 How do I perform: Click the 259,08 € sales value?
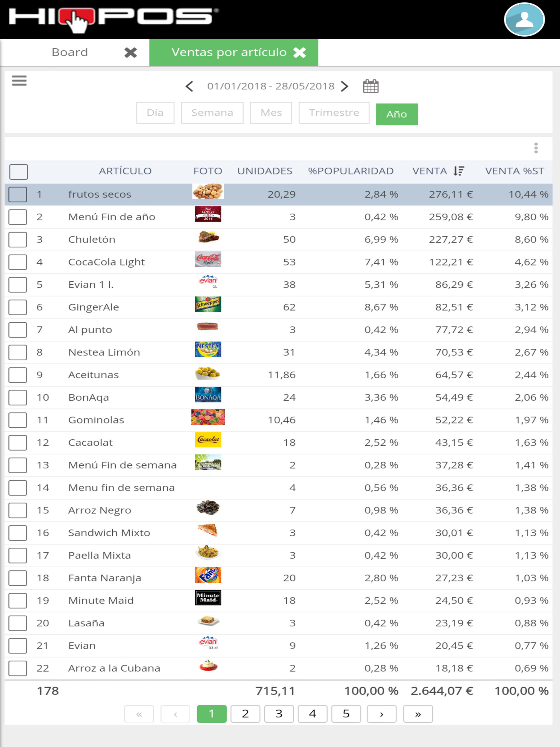[451, 217]
